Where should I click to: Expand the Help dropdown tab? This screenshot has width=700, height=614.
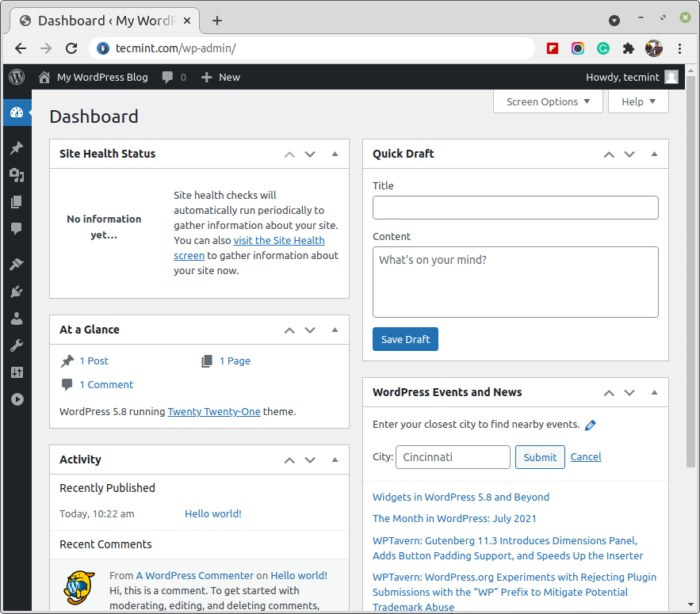(x=638, y=101)
